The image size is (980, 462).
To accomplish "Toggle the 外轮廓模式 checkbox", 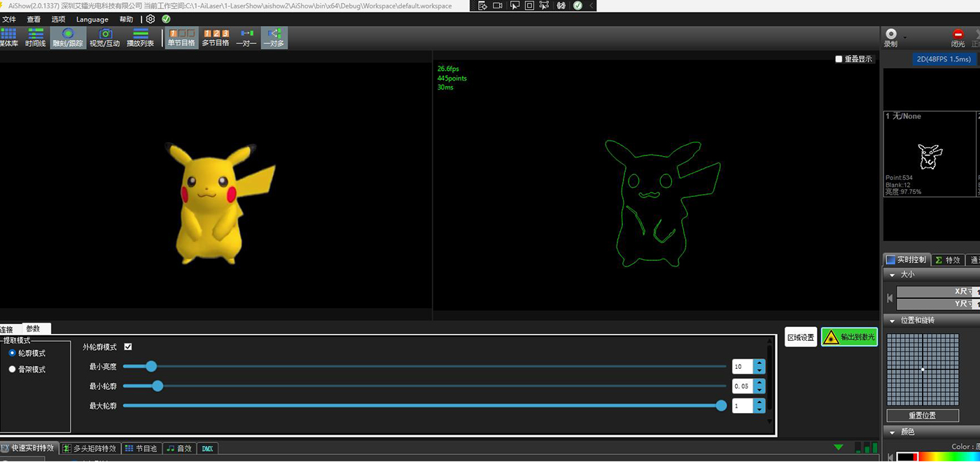I will click(x=128, y=346).
